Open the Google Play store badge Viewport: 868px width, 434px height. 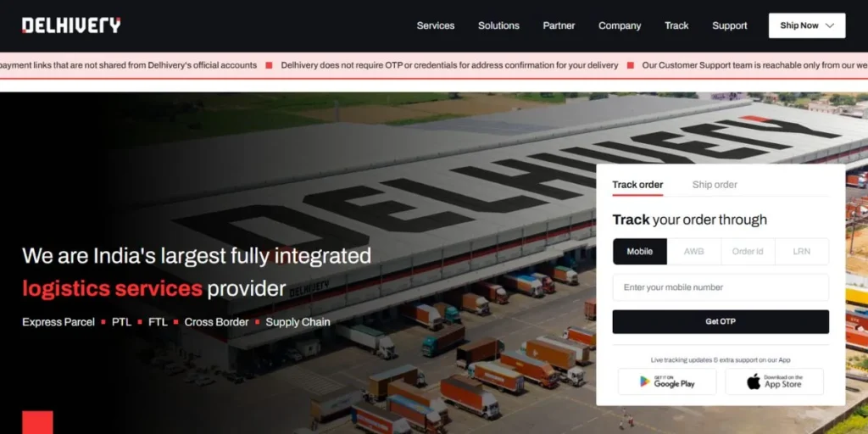667,381
